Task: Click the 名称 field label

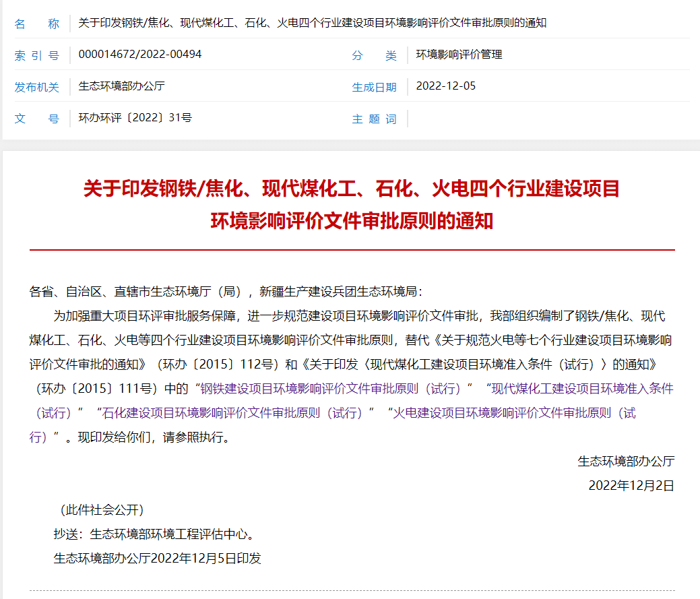Action: (x=37, y=24)
